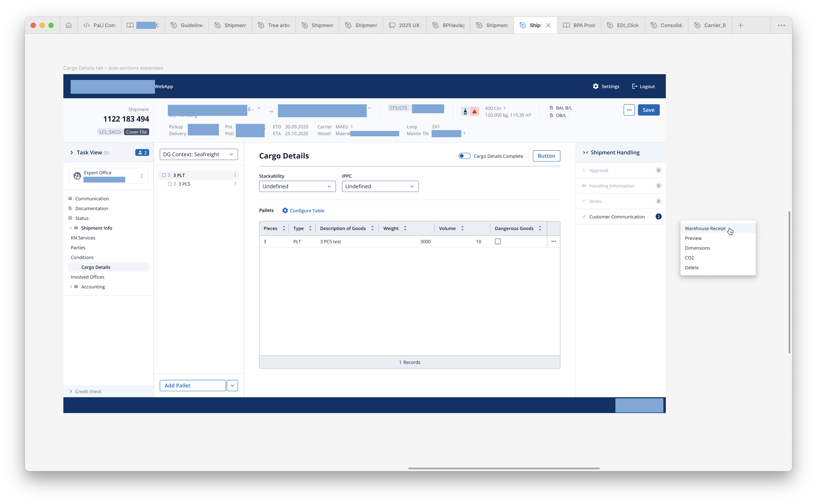
Task: Tick the checkbox beside 3 PLT
Action: click(164, 175)
